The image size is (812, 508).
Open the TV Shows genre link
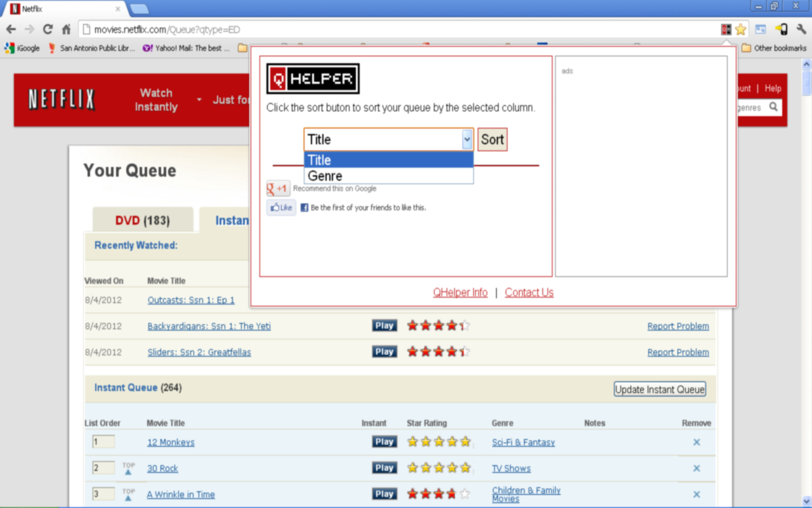511,468
